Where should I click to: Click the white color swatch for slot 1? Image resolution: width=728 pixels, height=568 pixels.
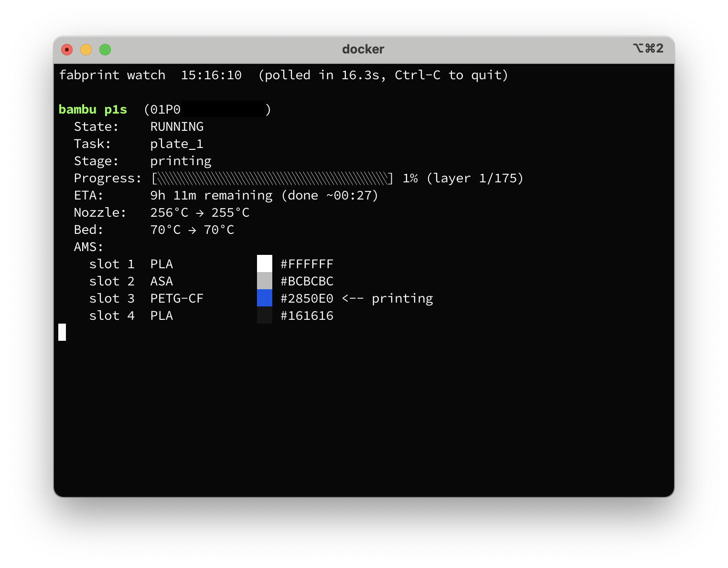pyautogui.click(x=265, y=263)
